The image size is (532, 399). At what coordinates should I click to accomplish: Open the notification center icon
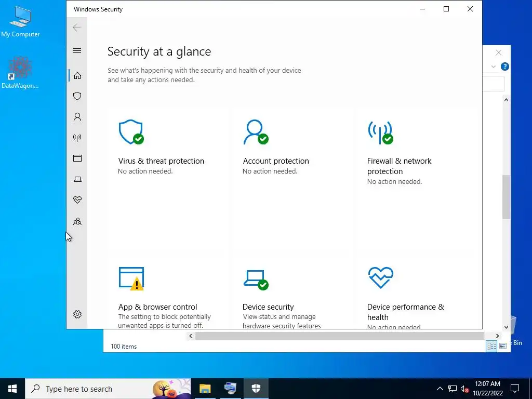pyautogui.click(x=515, y=389)
